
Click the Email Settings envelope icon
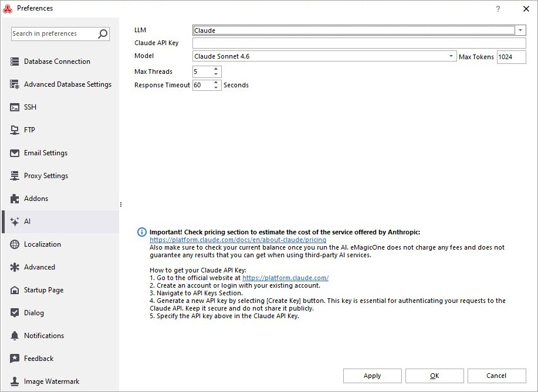tap(15, 153)
